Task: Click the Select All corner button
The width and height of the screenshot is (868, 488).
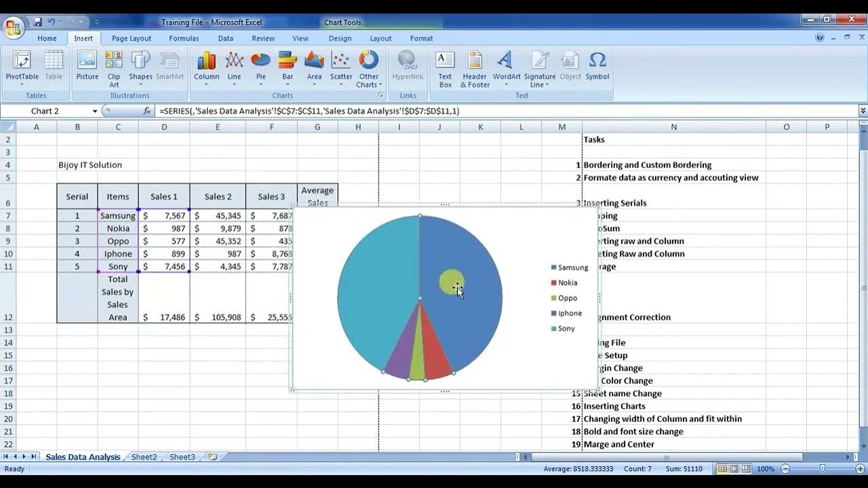Action: click(x=7, y=127)
